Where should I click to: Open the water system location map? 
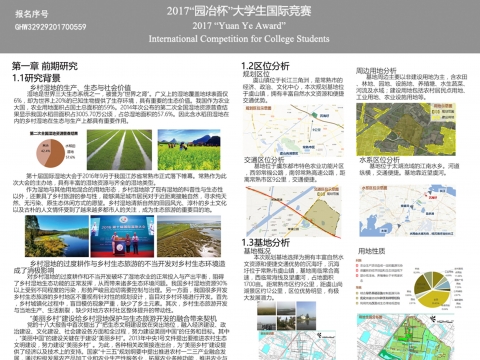tap(407, 211)
